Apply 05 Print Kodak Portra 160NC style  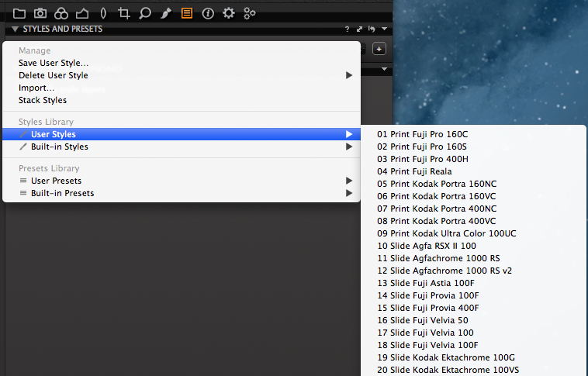(473, 184)
